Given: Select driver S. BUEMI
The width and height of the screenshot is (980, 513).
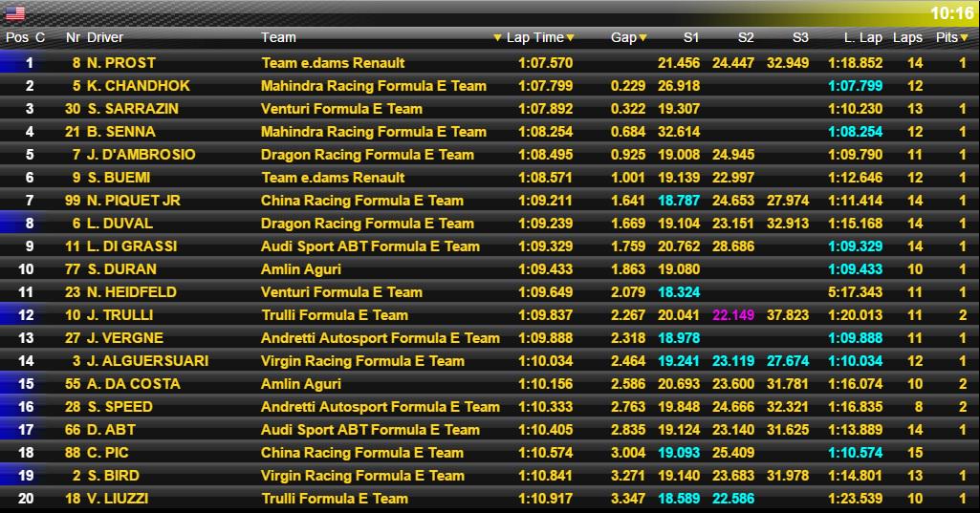Looking at the screenshot, I should point(119,178).
